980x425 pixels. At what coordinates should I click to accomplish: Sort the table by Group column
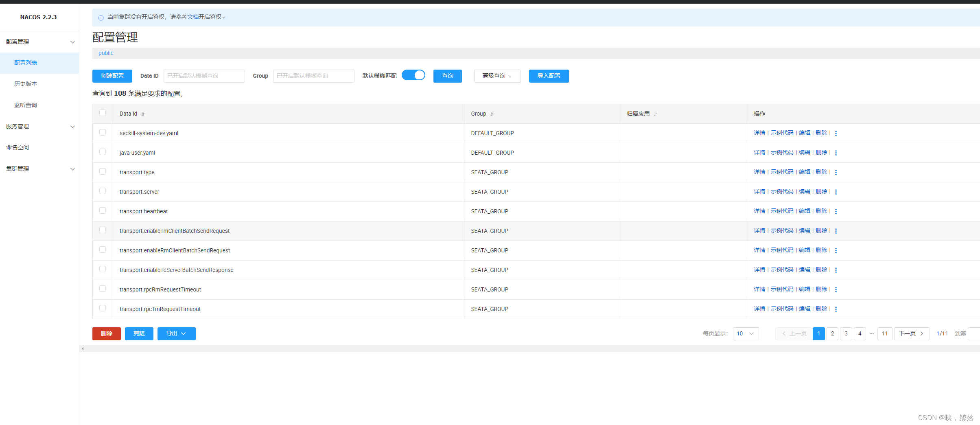point(492,114)
